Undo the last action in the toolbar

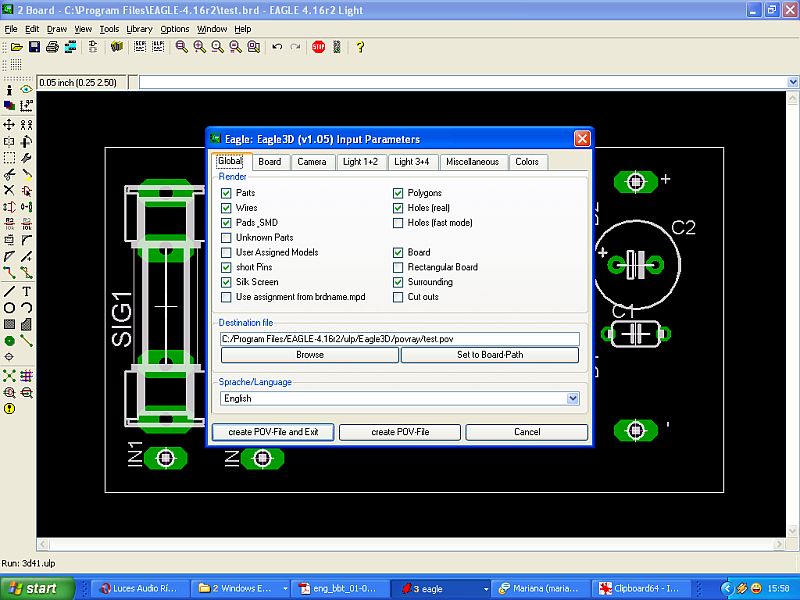coord(277,47)
